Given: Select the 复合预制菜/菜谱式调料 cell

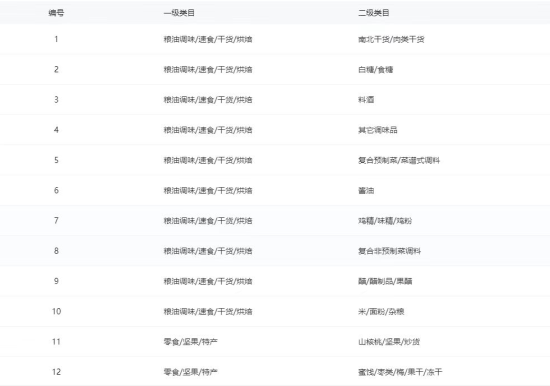Looking at the screenshot, I should pos(399,160).
